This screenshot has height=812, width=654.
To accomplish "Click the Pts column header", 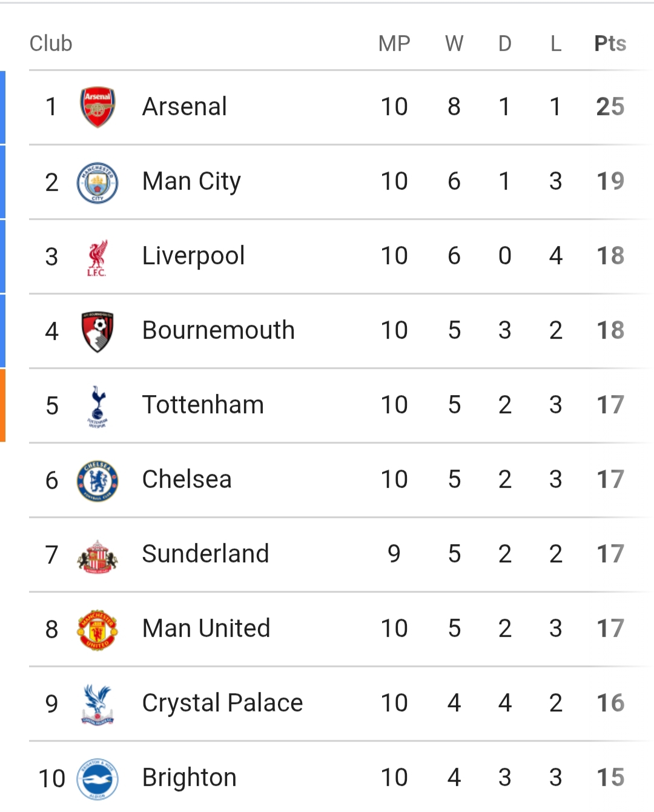I will [610, 44].
